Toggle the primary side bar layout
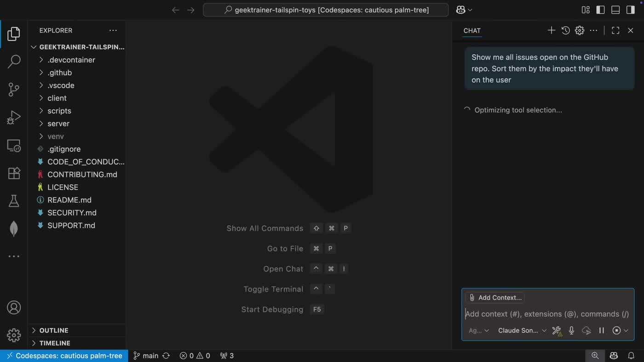Viewport: 644px width, 362px height. tap(600, 10)
